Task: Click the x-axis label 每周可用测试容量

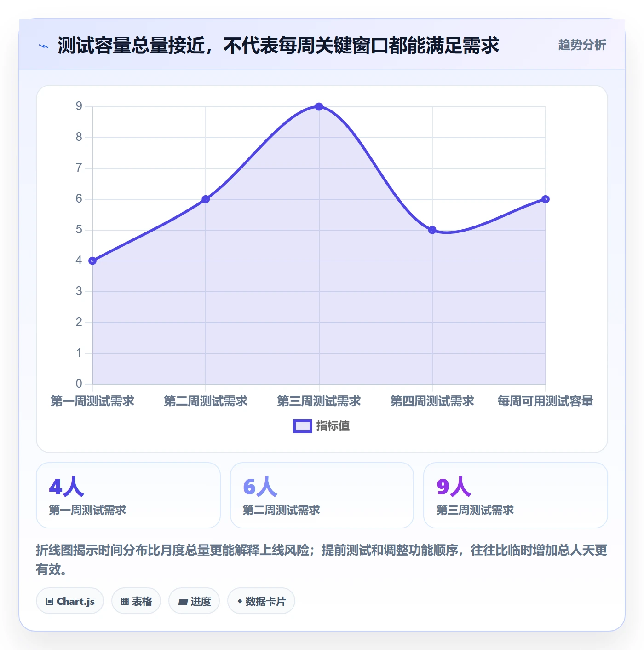Action: click(x=546, y=401)
